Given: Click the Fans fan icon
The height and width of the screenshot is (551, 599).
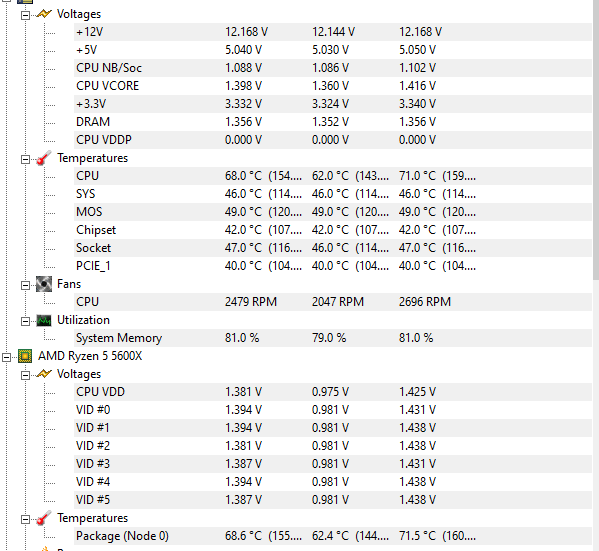Looking at the screenshot, I should tap(44, 284).
